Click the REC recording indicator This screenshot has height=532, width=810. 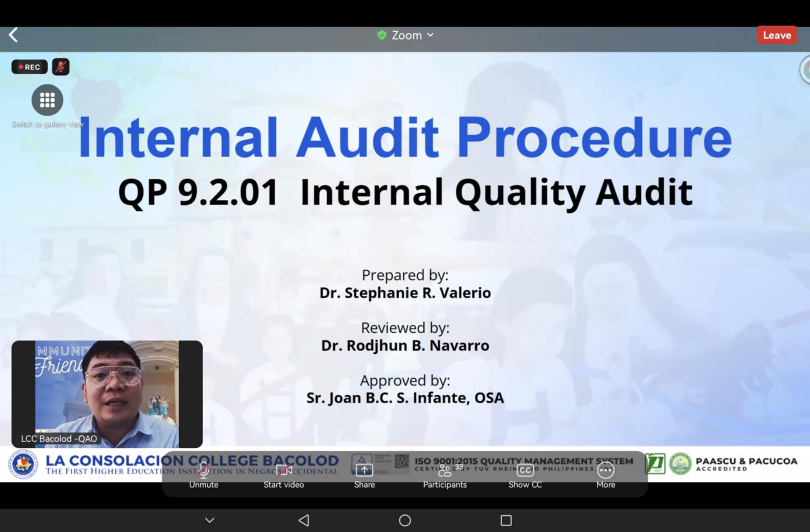[x=30, y=67]
